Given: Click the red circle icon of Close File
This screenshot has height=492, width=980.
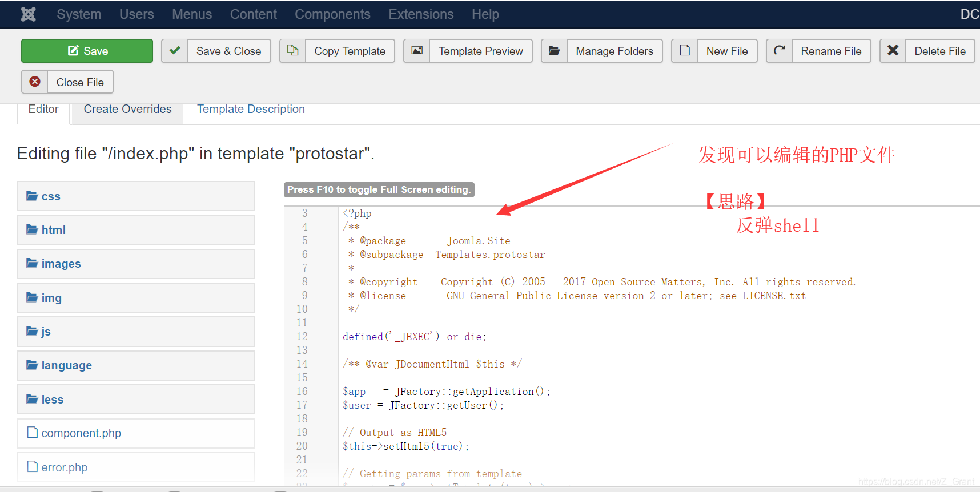Looking at the screenshot, I should [35, 82].
